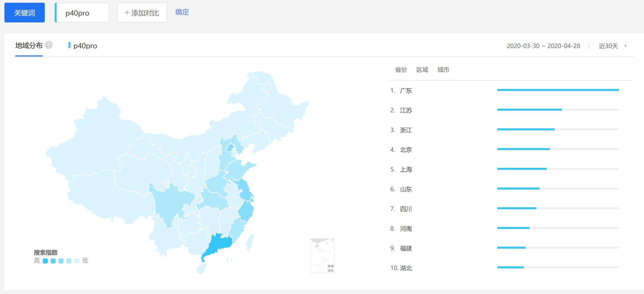Switch to the 区域 tab

[x=422, y=70]
